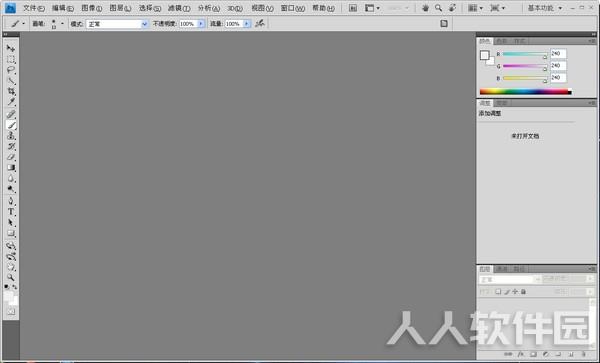
Task: Open the brush mode dropdown (正常)
Action: 117,24
